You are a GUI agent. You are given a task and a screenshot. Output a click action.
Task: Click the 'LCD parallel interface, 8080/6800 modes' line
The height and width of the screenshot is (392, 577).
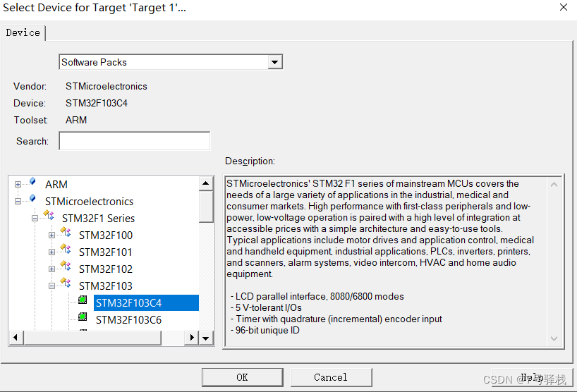(x=317, y=296)
